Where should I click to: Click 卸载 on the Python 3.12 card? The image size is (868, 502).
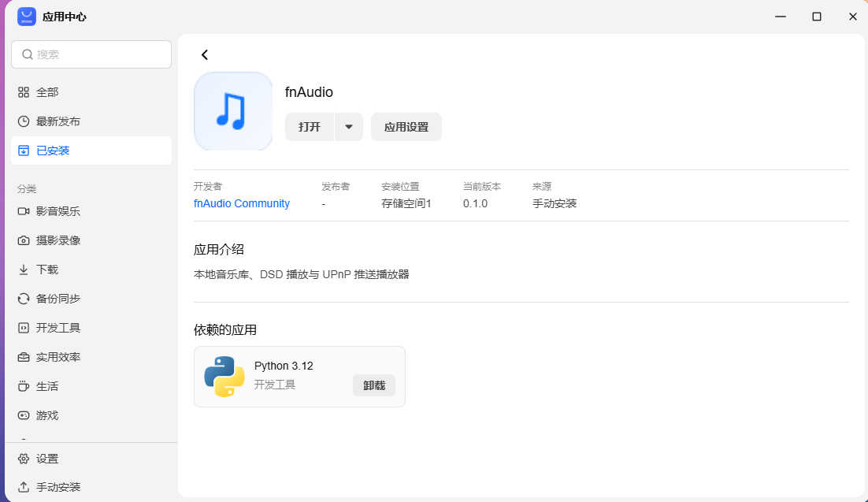[x=374, y=385]
